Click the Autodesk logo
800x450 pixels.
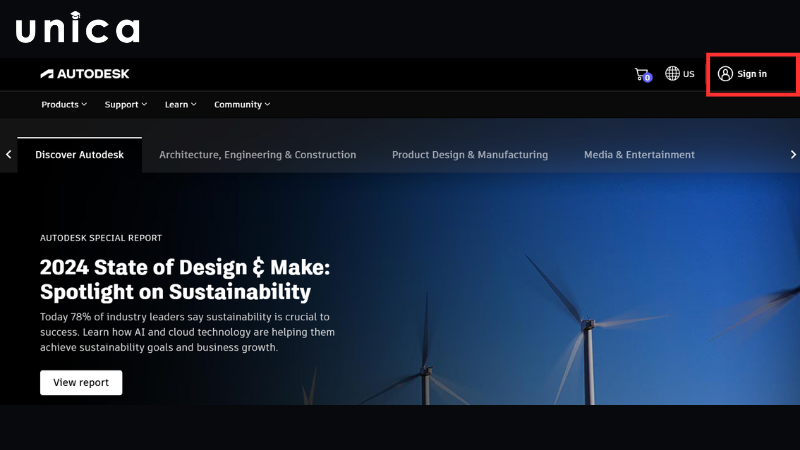(85, 74)
